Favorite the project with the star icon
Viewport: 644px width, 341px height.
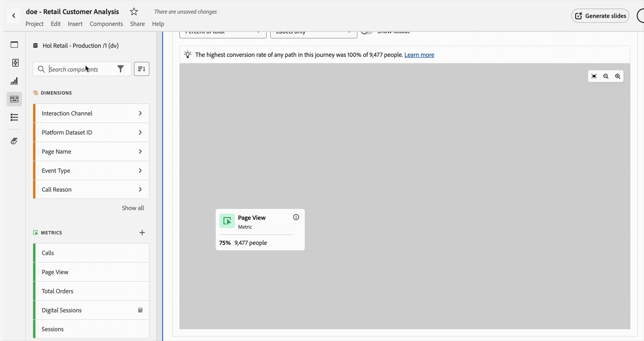pyautogui.click(x=134, y=12)
